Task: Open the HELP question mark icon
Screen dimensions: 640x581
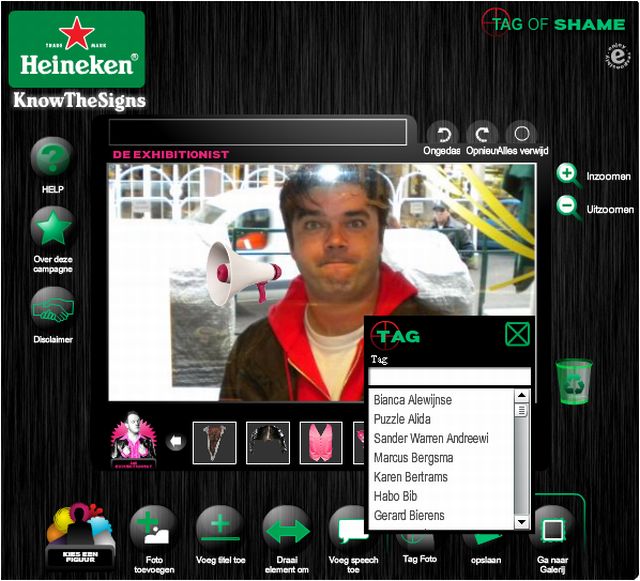Action: coord(52,157)
